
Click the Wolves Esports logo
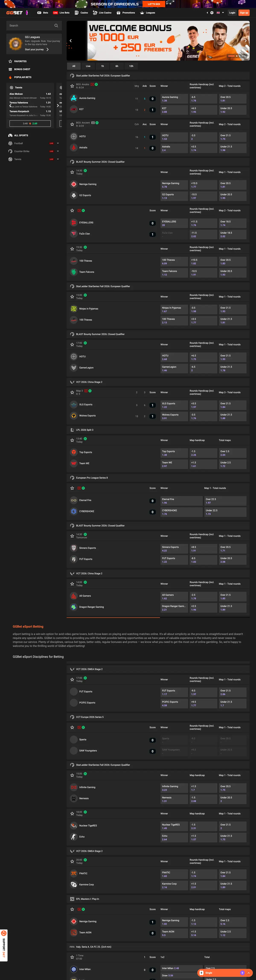coord(74,415)
